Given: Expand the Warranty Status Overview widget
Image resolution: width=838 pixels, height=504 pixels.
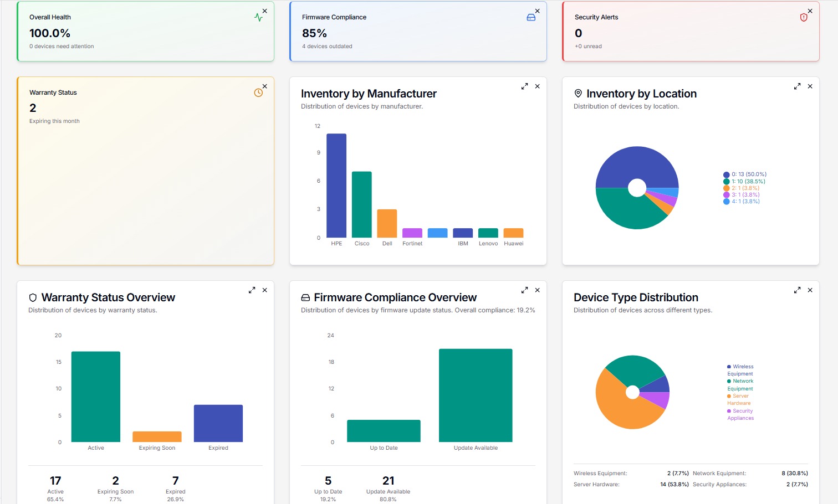Looking at the screenshot, I should (x=252, y=290).
